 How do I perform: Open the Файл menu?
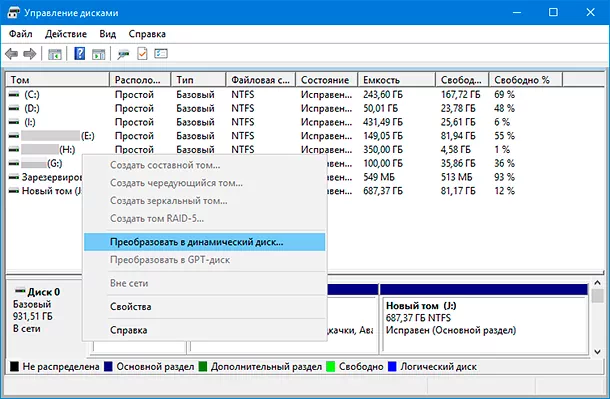(21, 34)
